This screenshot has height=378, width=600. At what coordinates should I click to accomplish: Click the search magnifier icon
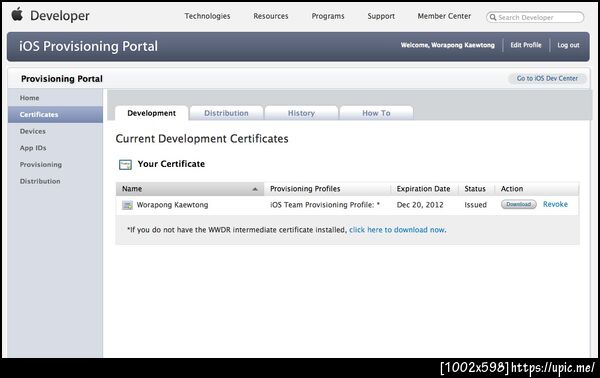493,17
